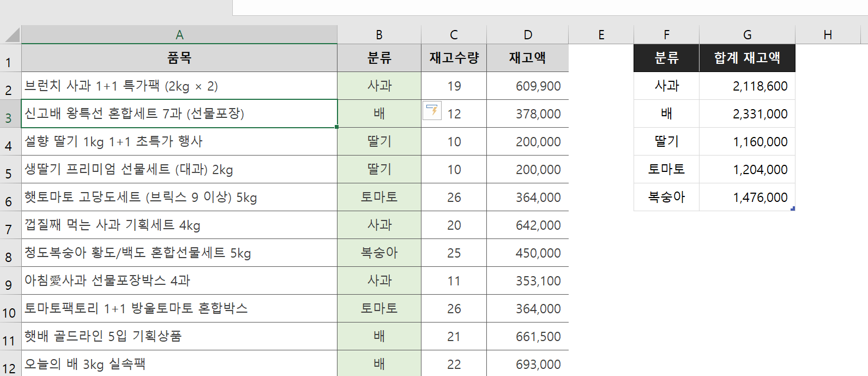
Task: Select cell 아침愛사과 선물포장박스 4과
Action: click(179, 280)
